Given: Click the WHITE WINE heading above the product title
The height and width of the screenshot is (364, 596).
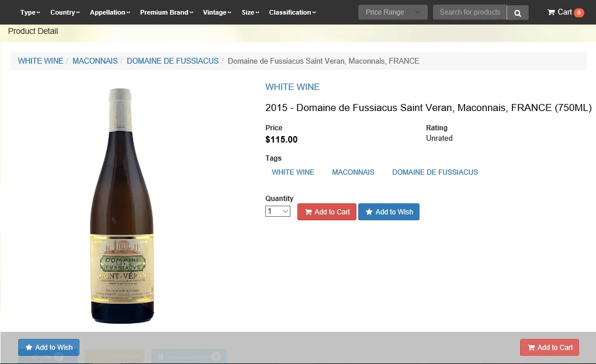Looking at the screenshot, I should (x=292, y=87).
